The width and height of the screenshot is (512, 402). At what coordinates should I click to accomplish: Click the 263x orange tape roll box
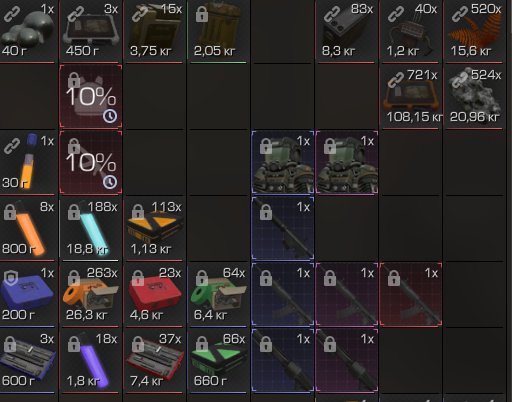90,295
